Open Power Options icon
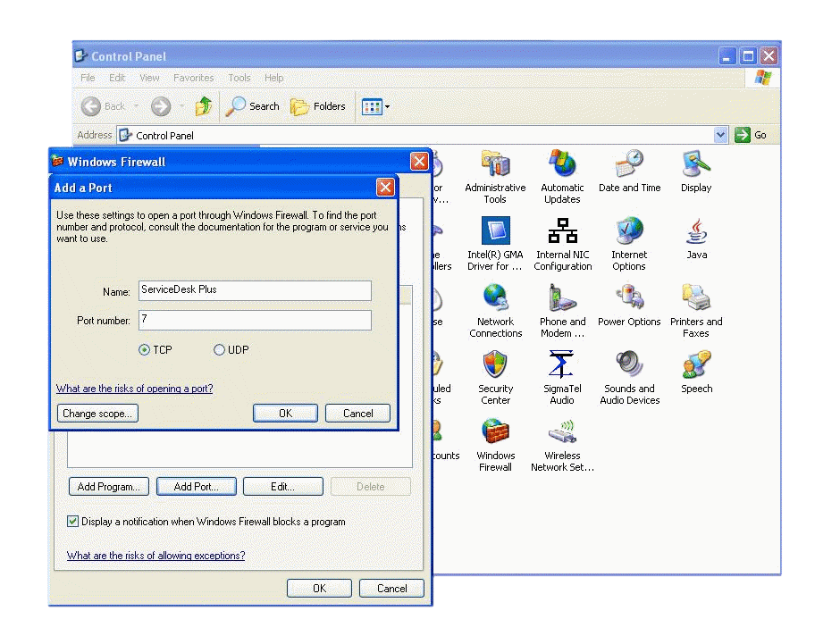The width and height of the screenshot is (840, 636). 629,305
